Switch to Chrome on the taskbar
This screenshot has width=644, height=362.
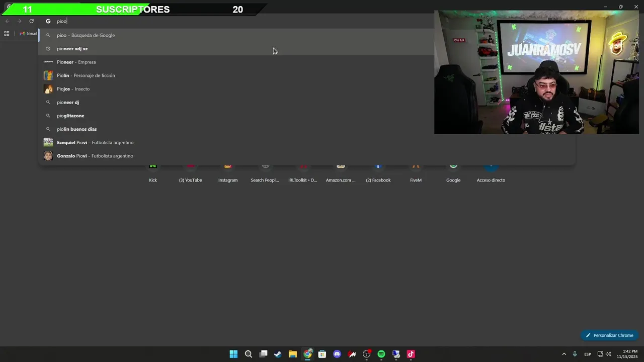(x=307, y=354)
